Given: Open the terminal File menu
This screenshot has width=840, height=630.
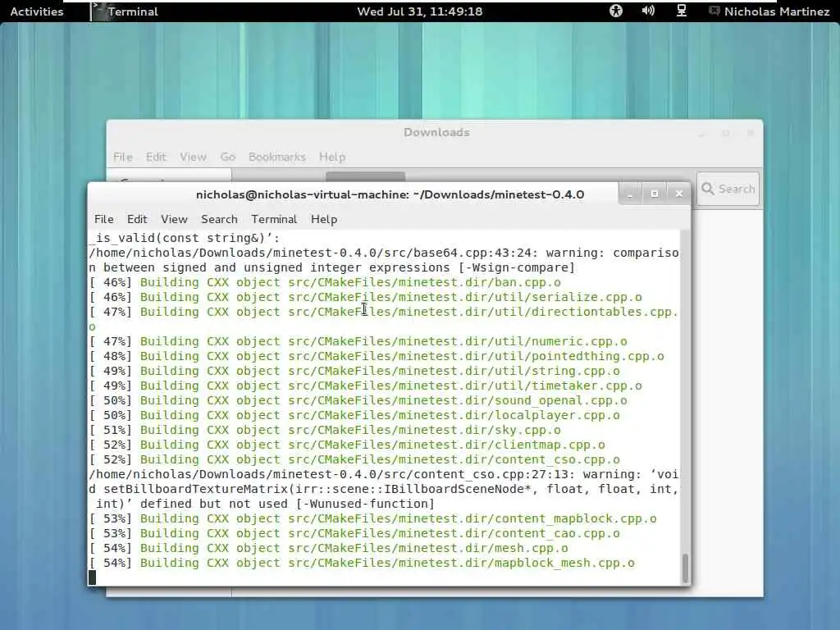Looking at the screenshot, I should pyautogui.click(x=104, y=219).
